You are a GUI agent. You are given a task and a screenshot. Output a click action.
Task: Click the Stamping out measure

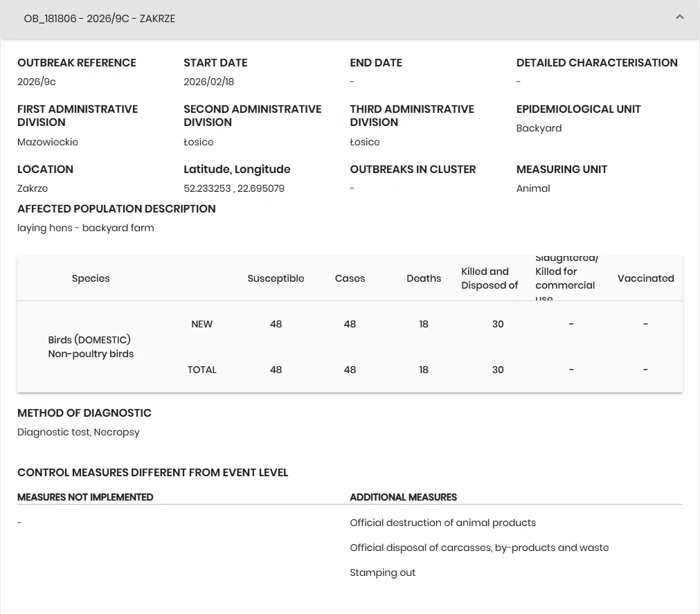point(383,573)
